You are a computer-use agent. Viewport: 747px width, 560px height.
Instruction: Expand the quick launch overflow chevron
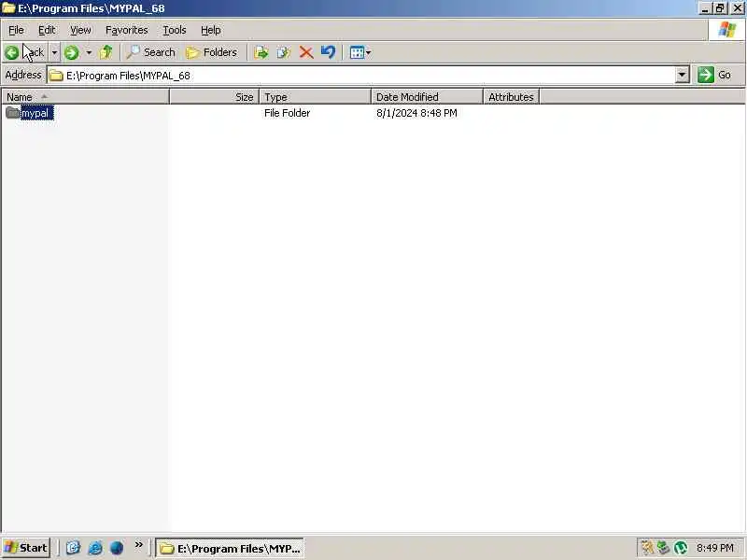(138, 545)
